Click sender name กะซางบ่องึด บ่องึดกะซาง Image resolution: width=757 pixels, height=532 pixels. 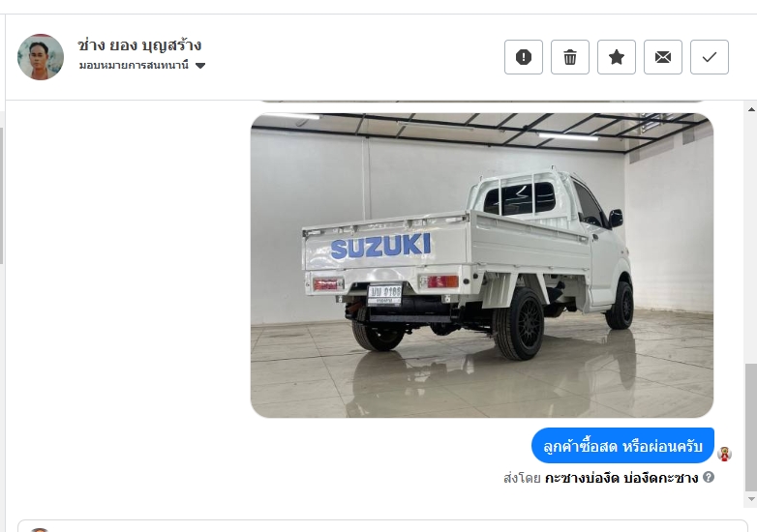pos(621,478)
